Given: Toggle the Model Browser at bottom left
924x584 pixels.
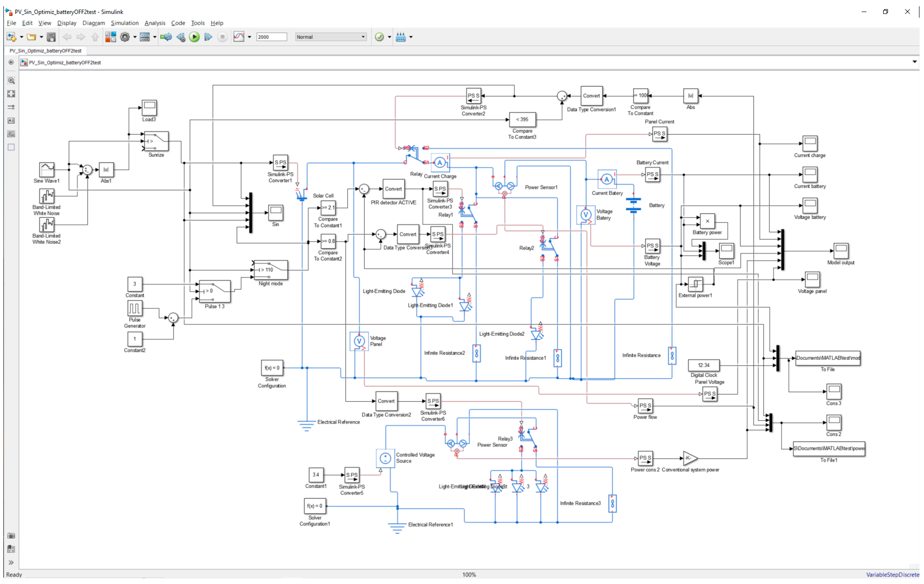Looking at the screenshot, I should 11,562.
